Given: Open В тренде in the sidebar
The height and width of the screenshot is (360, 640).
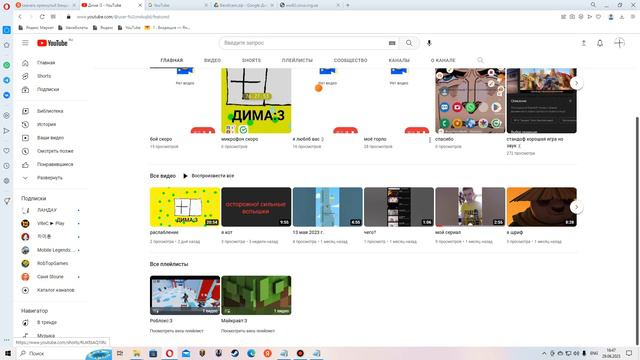Looking at the screenshot, I should [x=47, y=322].
